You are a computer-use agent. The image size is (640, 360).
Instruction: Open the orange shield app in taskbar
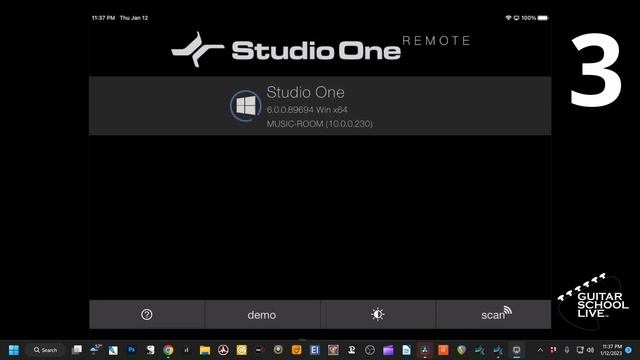pyautogui.click(x=297, y=350)
